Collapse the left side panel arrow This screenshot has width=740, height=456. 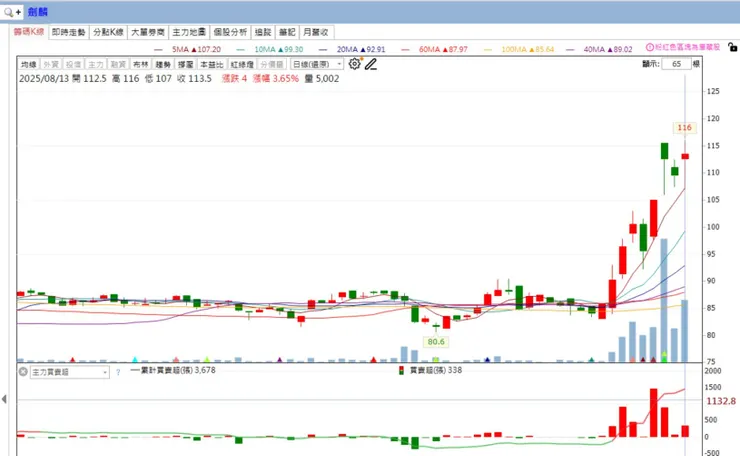(x=4, y=399)
